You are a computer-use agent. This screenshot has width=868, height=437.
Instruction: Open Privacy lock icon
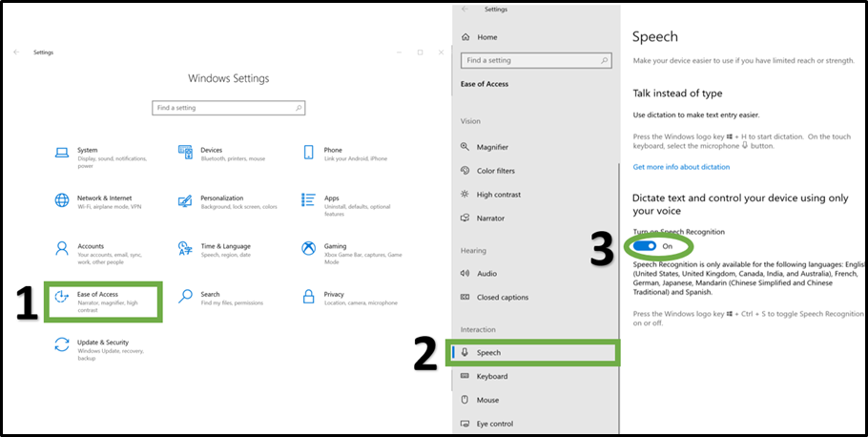pyautogui.click(x=308, y=298)
